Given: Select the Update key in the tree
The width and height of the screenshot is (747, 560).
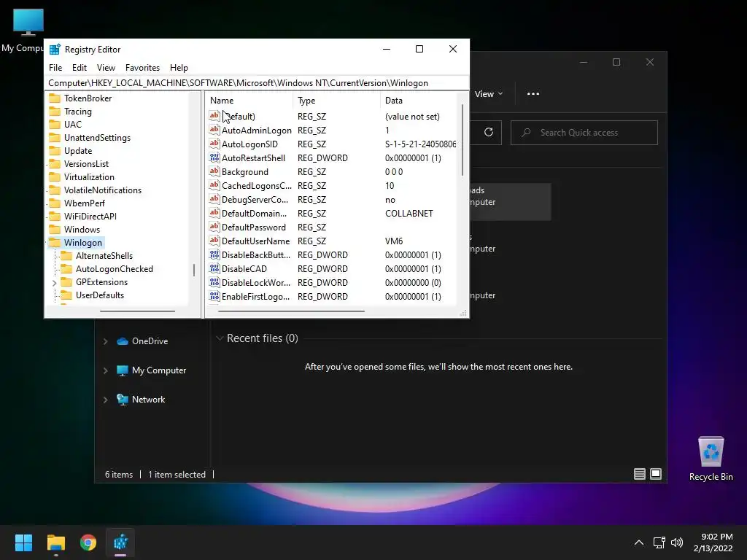Looking at the screenshot, I should tap(78, 150).
